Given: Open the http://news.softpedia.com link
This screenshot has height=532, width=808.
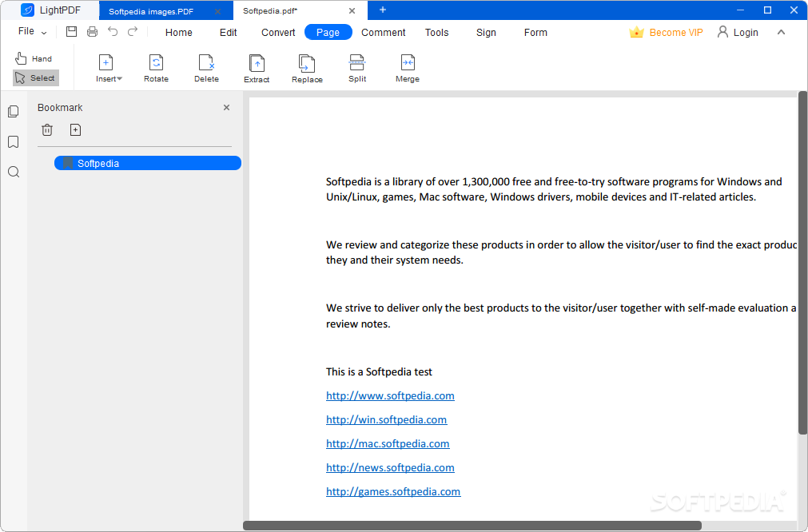Looking at the screenshot, I should tap(390, 467).
